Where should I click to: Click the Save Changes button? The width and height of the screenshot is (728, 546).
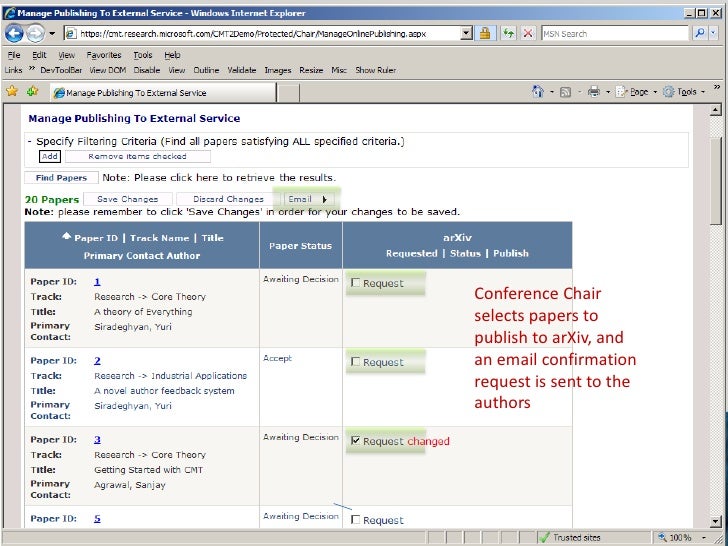click(x=133, y=199)
